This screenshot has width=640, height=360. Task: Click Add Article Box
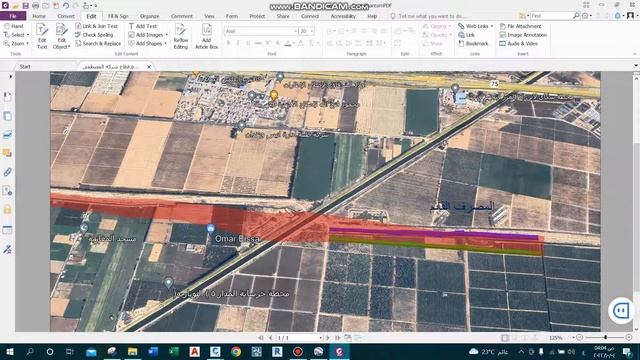click(207, 36)
